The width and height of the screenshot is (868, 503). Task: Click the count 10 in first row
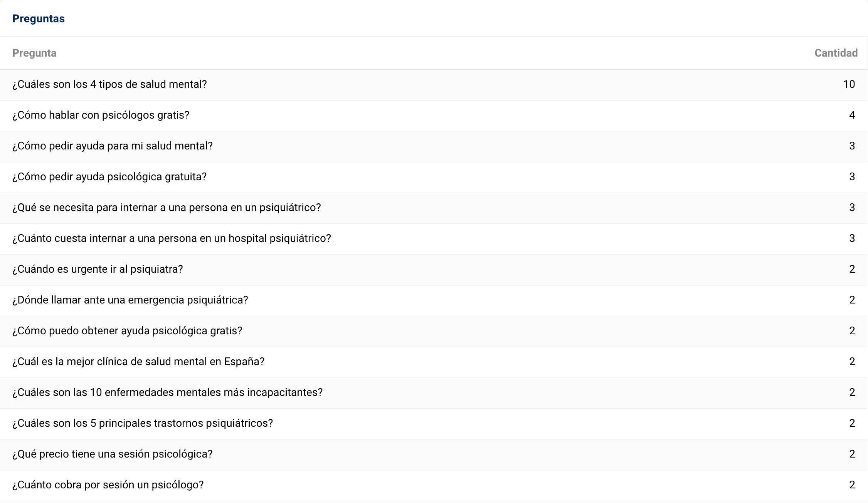click(x=849, y=84)
